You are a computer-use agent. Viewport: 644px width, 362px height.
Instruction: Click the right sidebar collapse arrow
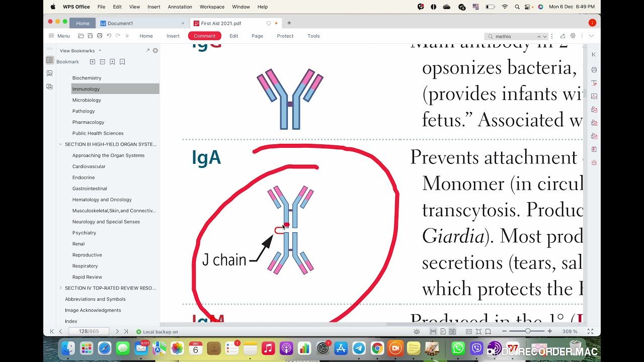click(594, 54)
